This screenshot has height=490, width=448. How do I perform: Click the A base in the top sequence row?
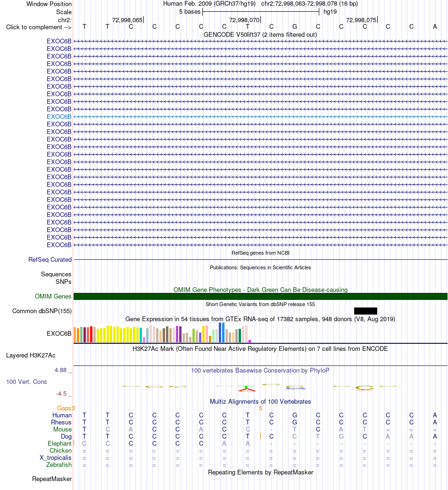pos(435,27)
